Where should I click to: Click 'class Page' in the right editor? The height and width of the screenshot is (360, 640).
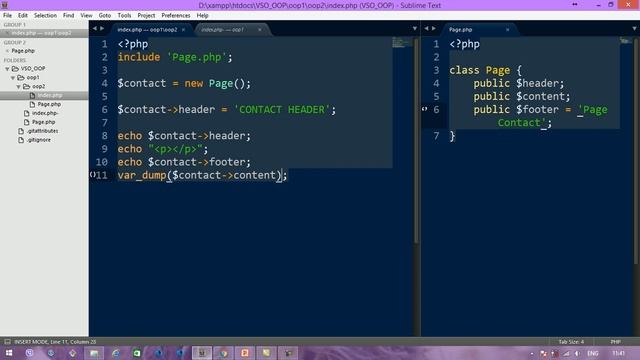(x=480, y=70)
